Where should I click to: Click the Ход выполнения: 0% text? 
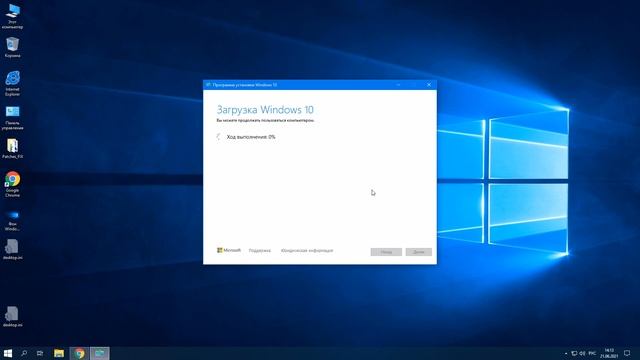pyautogui.click(x=251, y=137)
